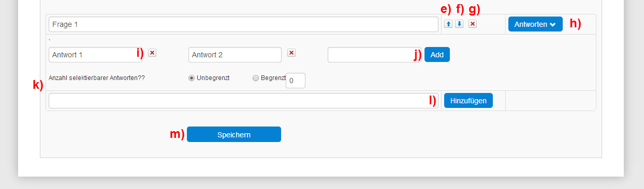Open the Antworten dropdown button

point(535,24)
